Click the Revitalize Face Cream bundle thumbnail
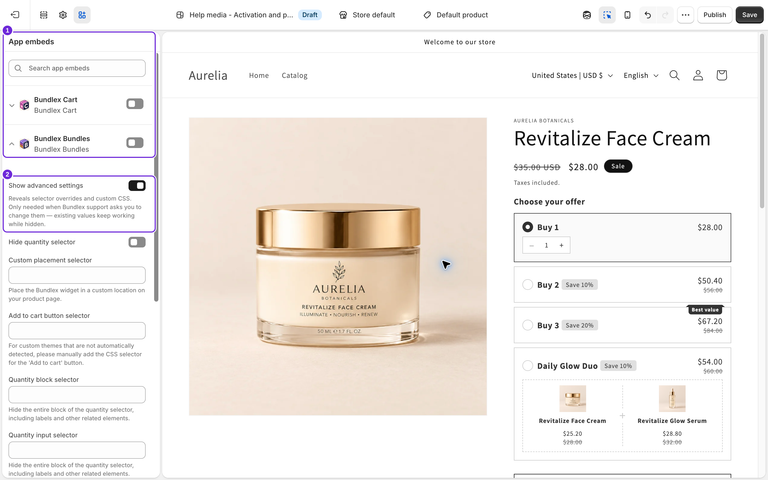This screenshot has height=480, width=768. click(572, 398)
